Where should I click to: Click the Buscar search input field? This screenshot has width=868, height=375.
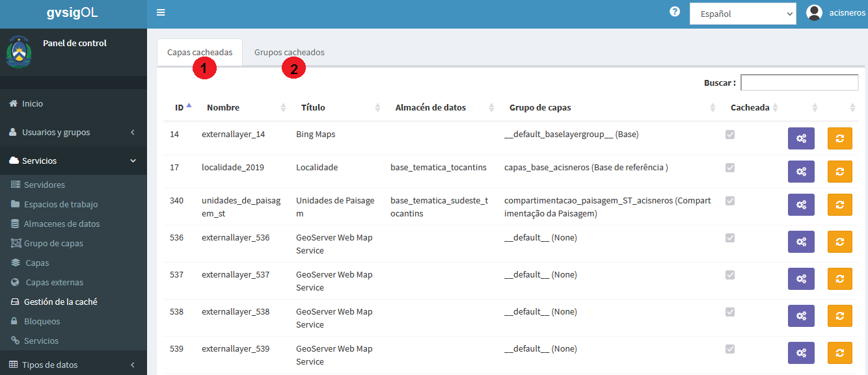pos(800,83)
